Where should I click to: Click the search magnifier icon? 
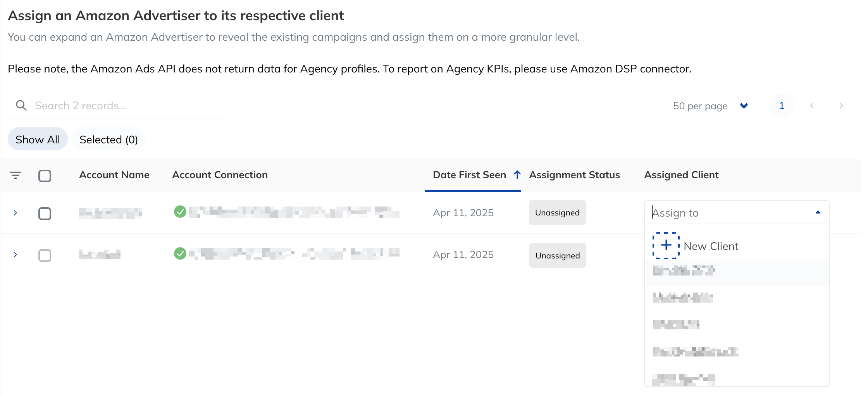pyautogui.click(x=21, y=105)
